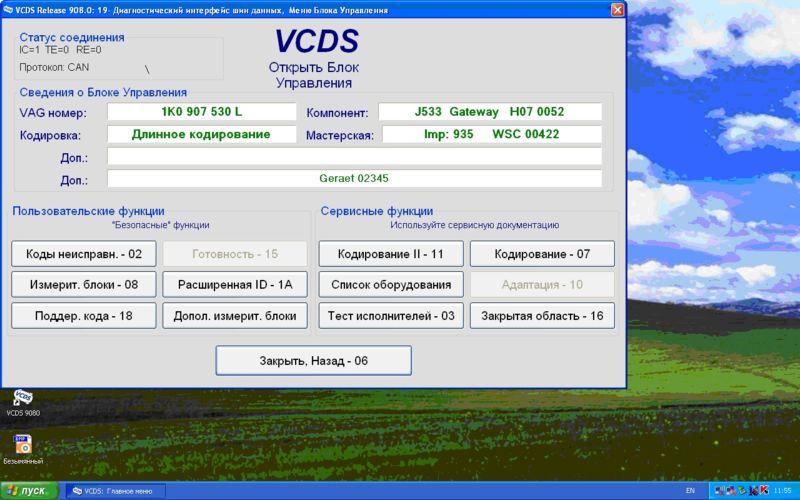This screenshot has width=800, height=500.
Task: Click the green safely remove hardware tray icon
Action: coord(742,490)
